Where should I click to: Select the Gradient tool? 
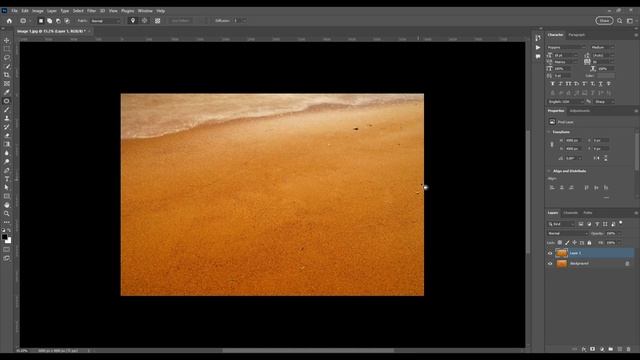(7, 144)
